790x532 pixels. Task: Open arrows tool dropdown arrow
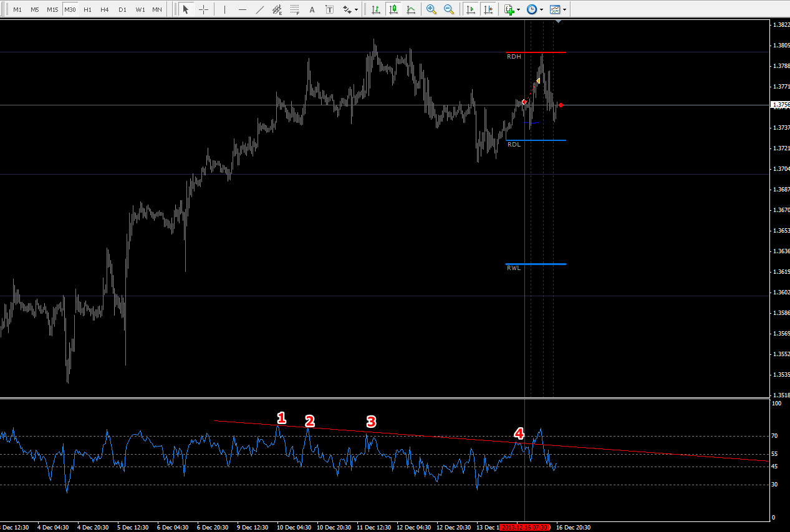pyautogui.click(x=356, y=10)
